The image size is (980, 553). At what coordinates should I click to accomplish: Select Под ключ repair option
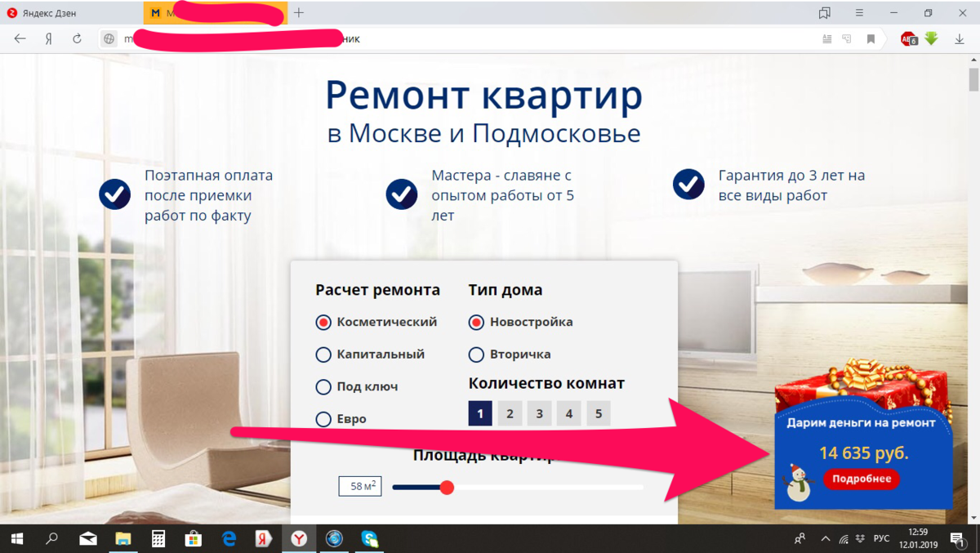click(x=357, y=386)
